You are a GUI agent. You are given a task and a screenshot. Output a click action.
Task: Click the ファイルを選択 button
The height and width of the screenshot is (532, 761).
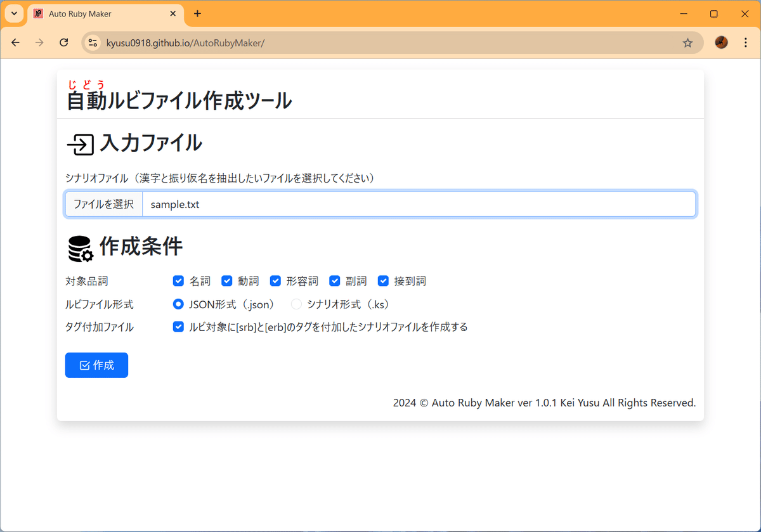[104, 204]
